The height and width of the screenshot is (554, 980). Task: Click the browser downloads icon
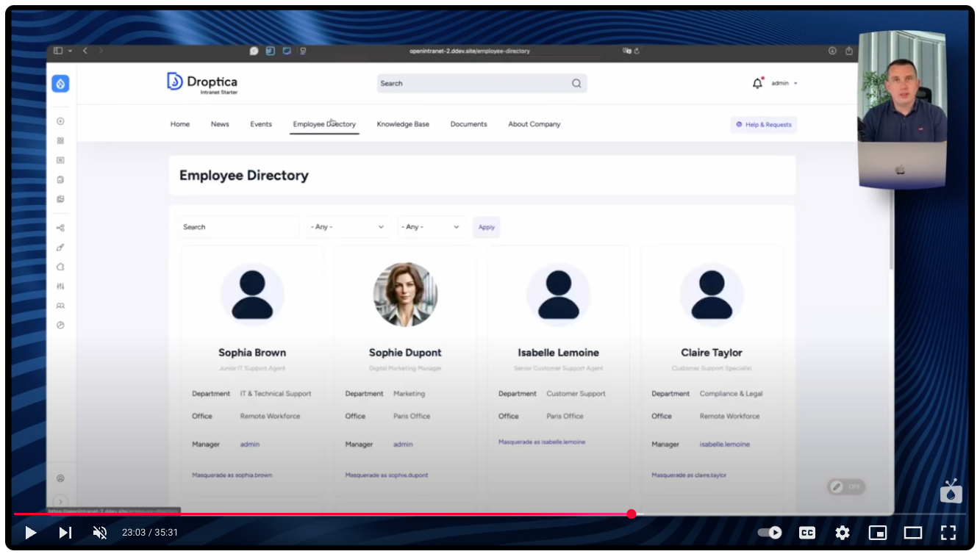832,51
